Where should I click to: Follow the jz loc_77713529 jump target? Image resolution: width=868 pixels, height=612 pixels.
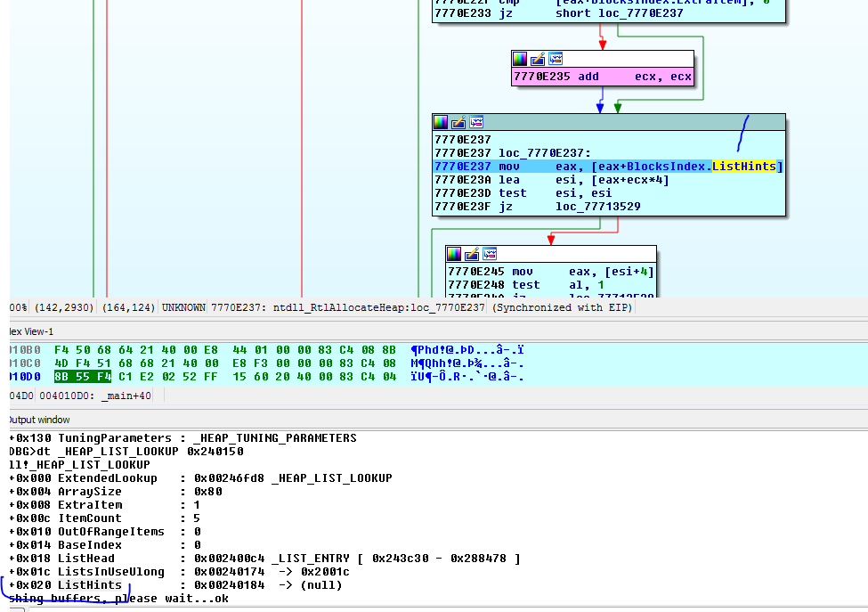(592, 207)
